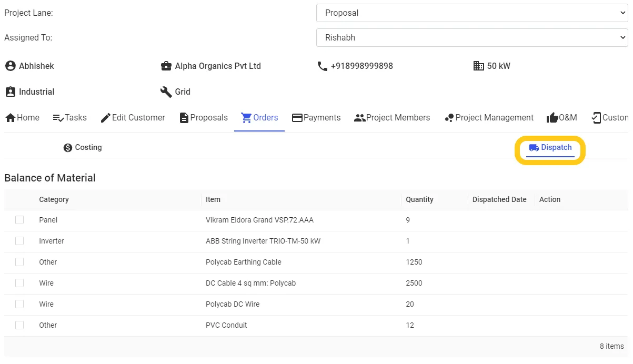This screenshot has height=364, width=633.
Task: Click the Polycab Earthing Cable item cell
Action: coord(244,262)
